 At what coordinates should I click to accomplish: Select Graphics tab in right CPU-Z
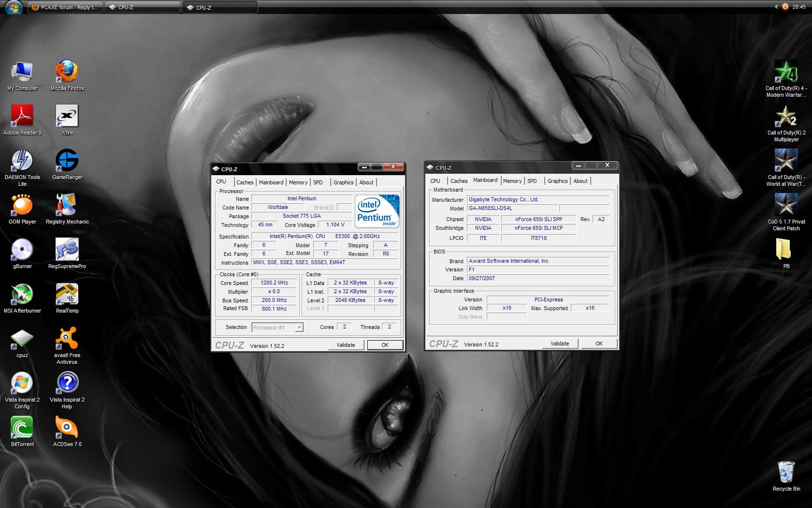558,181
